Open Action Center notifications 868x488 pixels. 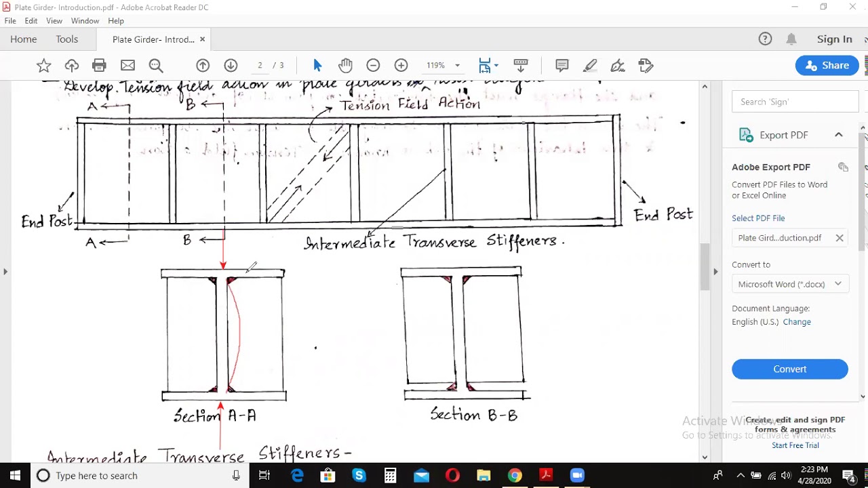(x=848, y=476)
